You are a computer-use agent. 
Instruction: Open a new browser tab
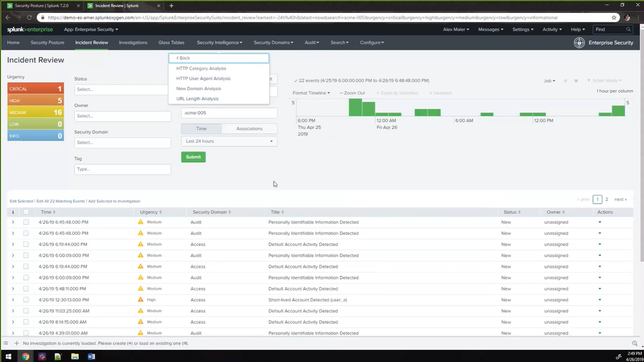pos(171,6)
